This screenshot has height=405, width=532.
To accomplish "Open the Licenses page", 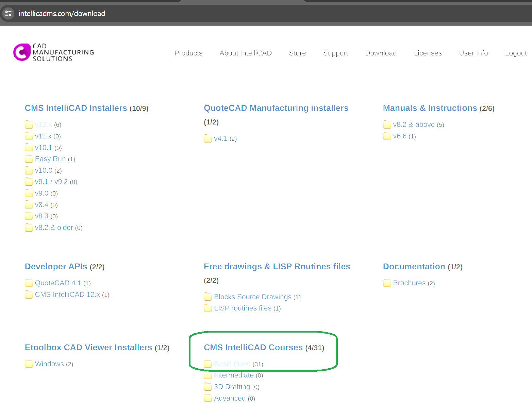I will coord(428,53).
